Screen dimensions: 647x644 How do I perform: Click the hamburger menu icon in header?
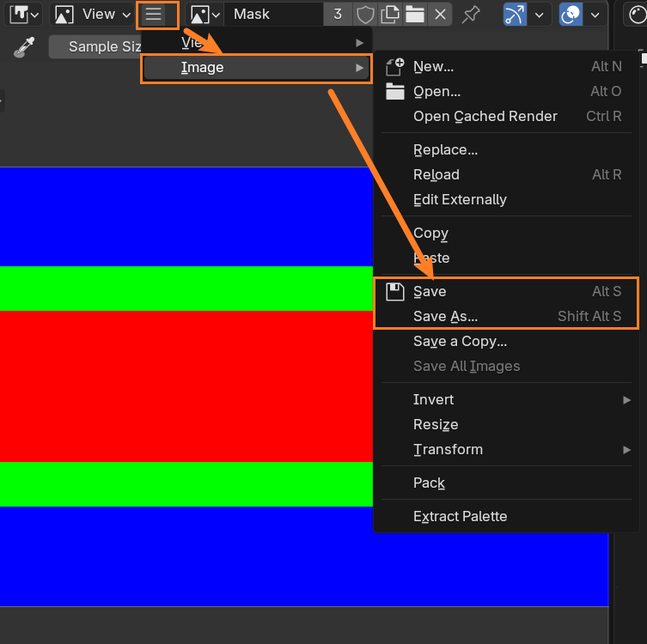[x=154, y=15]
